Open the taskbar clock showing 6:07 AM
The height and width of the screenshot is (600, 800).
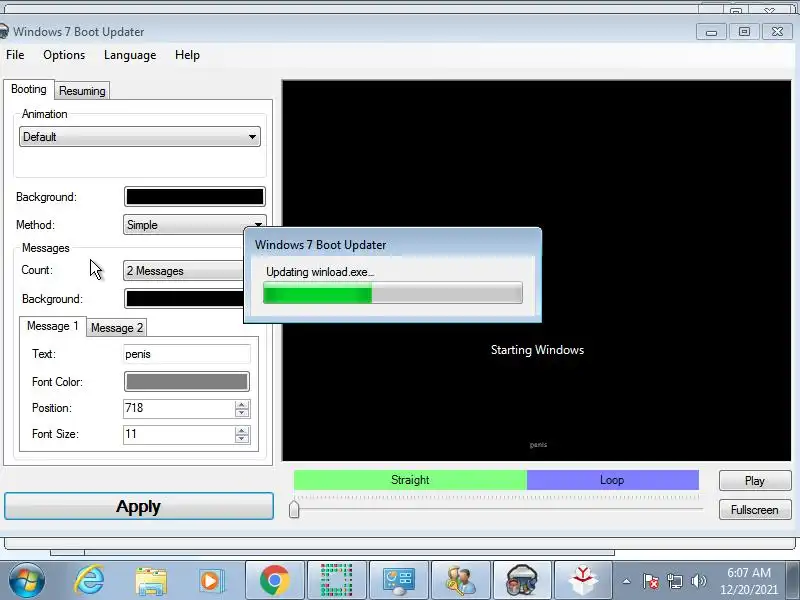pos(748,581)
